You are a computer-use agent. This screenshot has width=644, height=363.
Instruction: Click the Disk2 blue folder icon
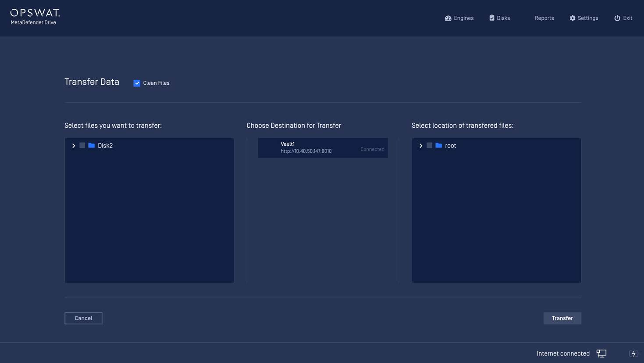pyautogui.click(x=92, y=145)
